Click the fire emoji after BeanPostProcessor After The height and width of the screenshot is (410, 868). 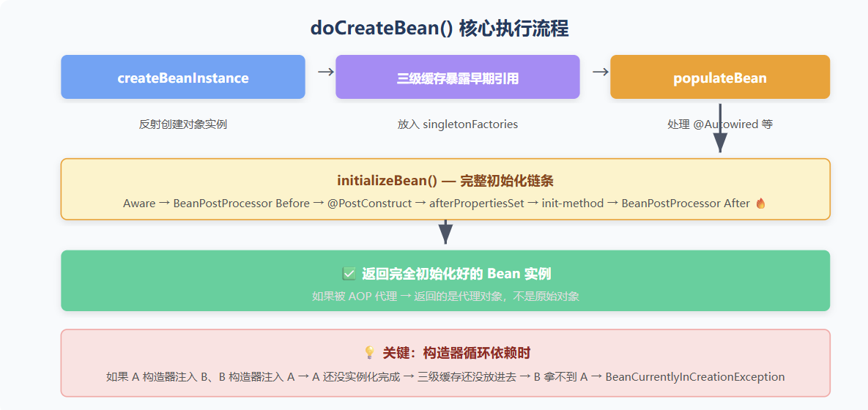tap(760, 204)
